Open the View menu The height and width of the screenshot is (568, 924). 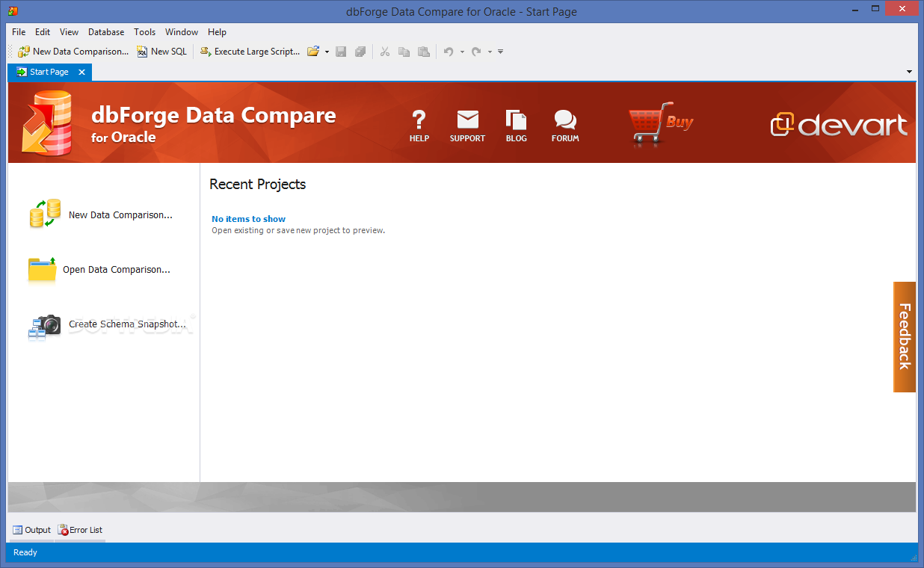69,32
